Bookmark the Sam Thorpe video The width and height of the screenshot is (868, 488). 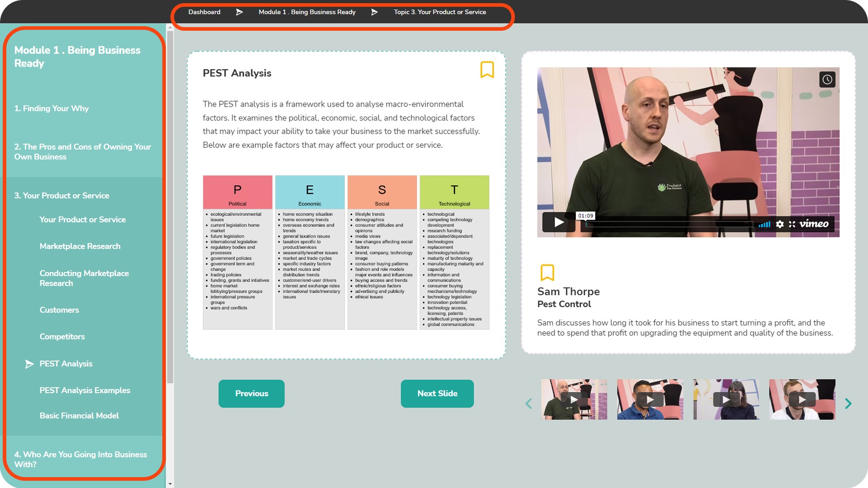(547, 272)
